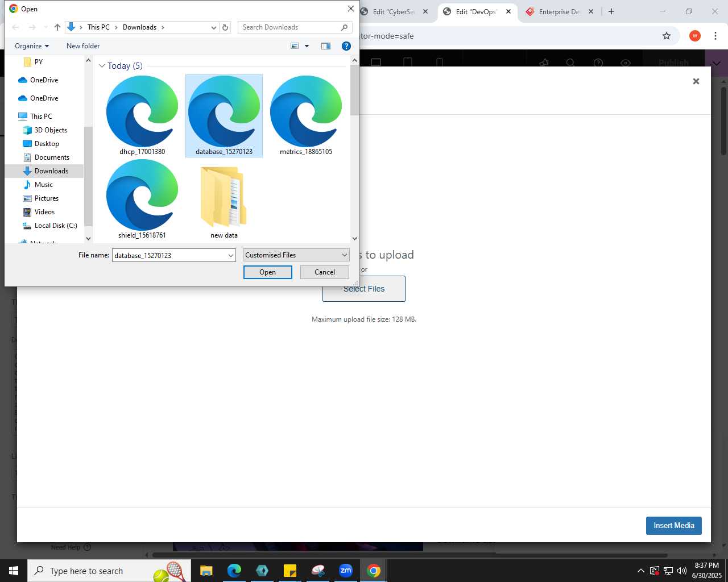Viewport: 728px width, 582px height.
Task: Click the volume speaker tray icon
Action: (x=682, y=571)
